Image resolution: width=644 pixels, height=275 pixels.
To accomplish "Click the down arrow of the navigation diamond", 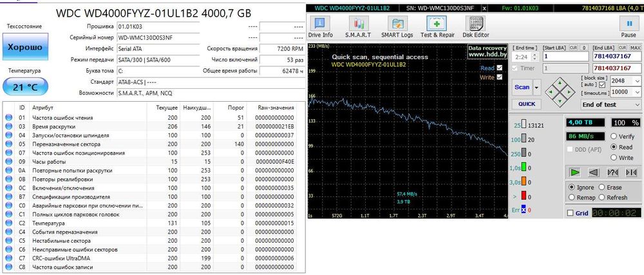I will pyautogui.click(x=560, y=100).
